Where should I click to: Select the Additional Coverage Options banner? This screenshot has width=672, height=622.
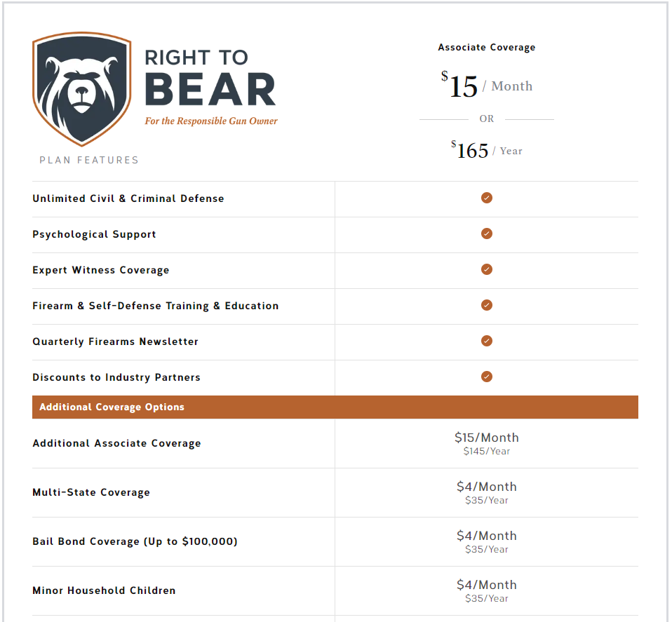click(335, 407)
